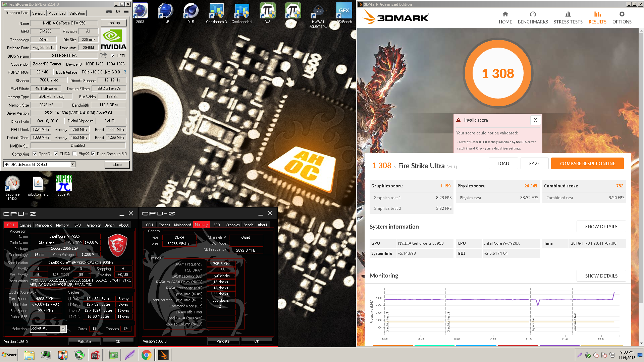Switch to the Sensors tab in GPU-Z
This screenshot has height=362, width=644.
[x=39, y=13]
